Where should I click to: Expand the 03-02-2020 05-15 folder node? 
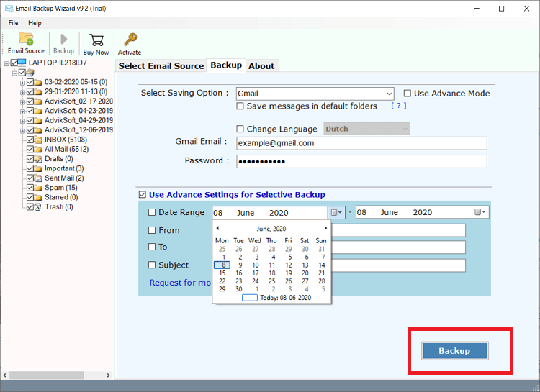coord(22,83)
